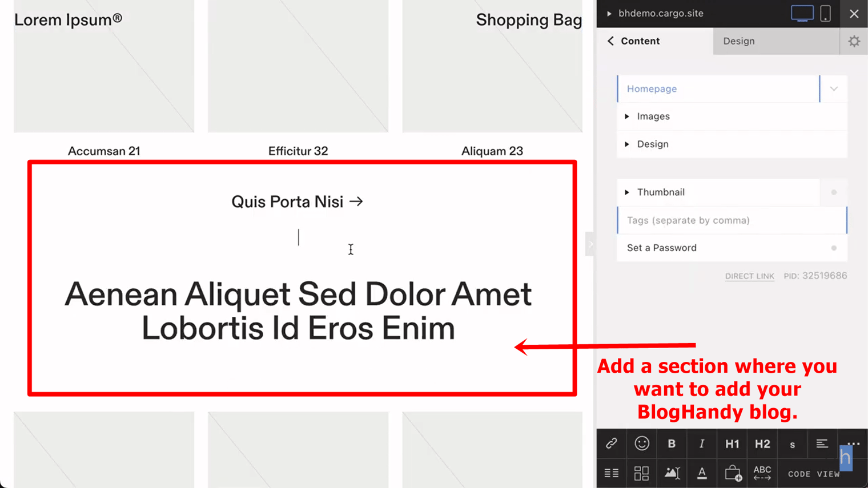The image size is (868, 488).
Task: Switch to CODE VIEW
Action: pos(813,474)
